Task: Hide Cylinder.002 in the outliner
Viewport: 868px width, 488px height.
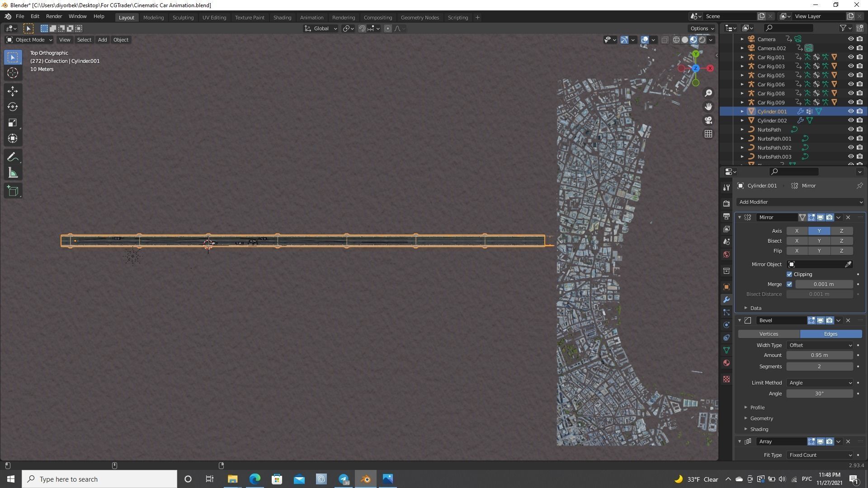Action: 850,120
